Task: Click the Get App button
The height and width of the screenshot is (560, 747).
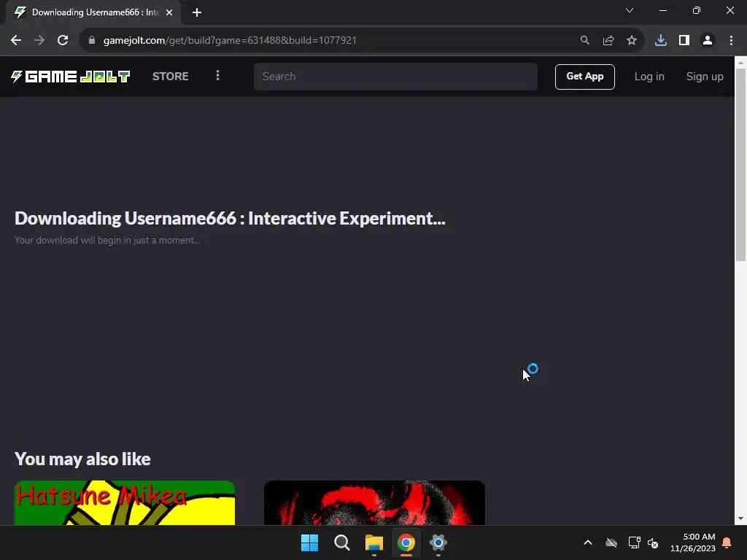Action: (584, 77)
